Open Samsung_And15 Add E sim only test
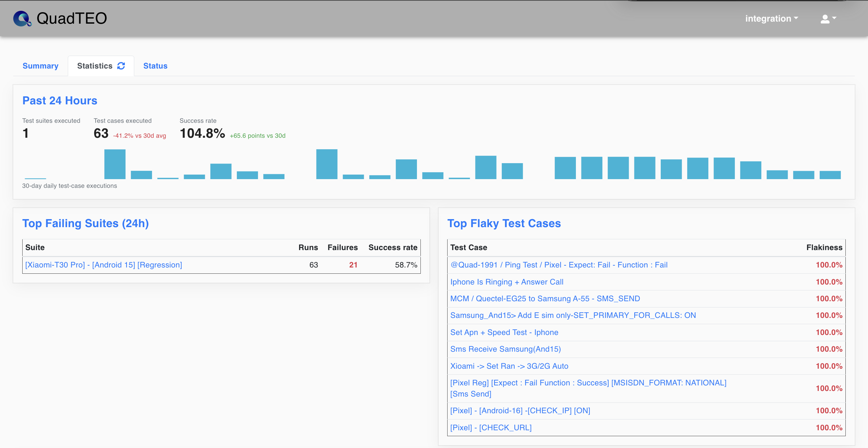Screen dimensions: 868x448 [x=573, y=315]
